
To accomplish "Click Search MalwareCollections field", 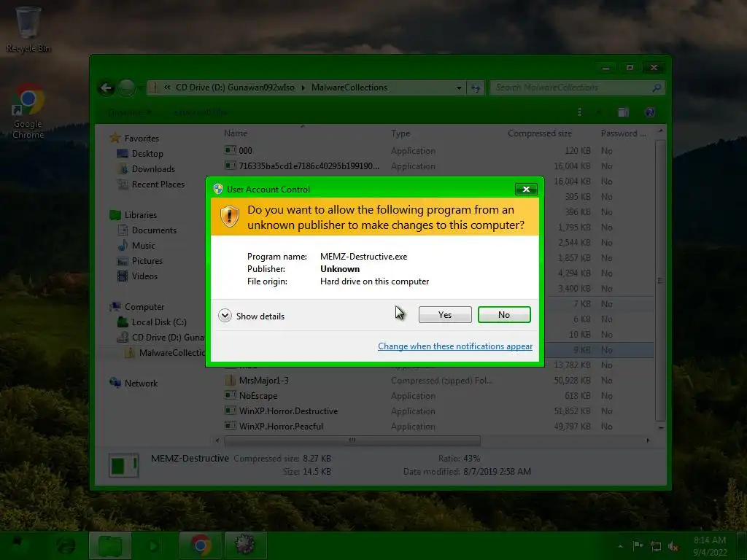I will click(x=576, y=87).
